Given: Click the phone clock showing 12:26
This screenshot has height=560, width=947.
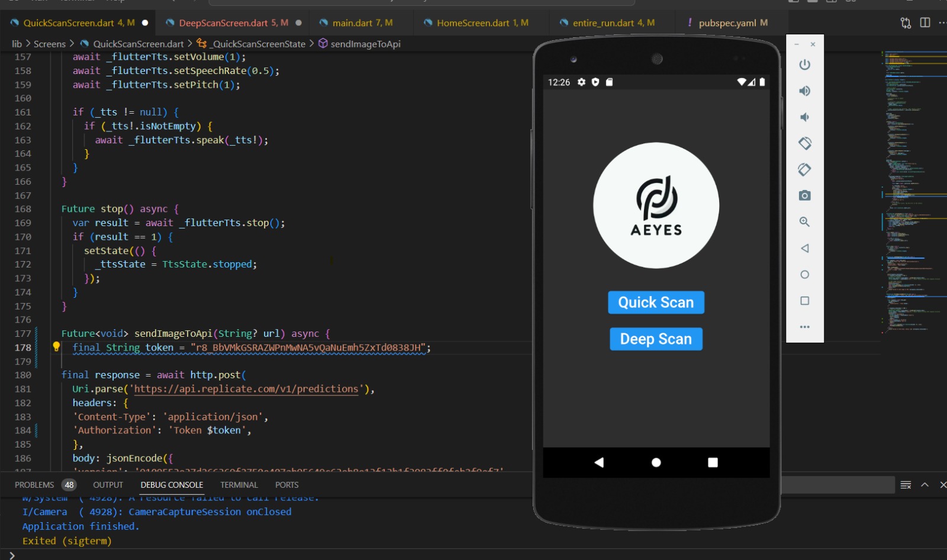Looking at the screenshot, I should (x=559, y=82).
